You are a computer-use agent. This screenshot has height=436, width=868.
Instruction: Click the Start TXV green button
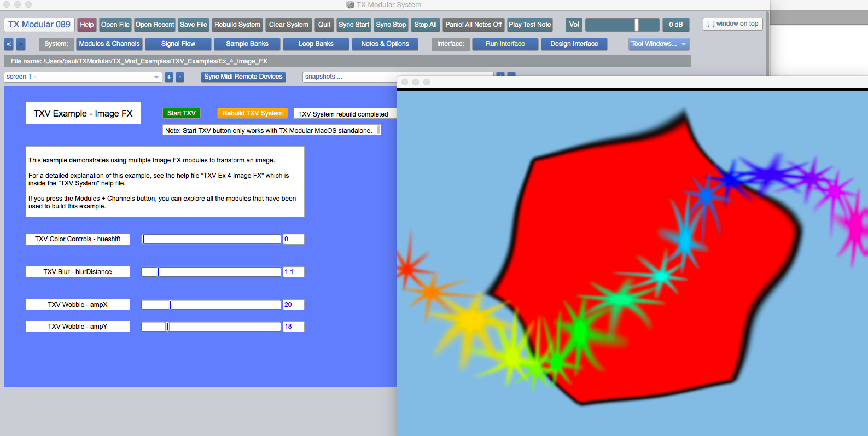click(182, 113)
